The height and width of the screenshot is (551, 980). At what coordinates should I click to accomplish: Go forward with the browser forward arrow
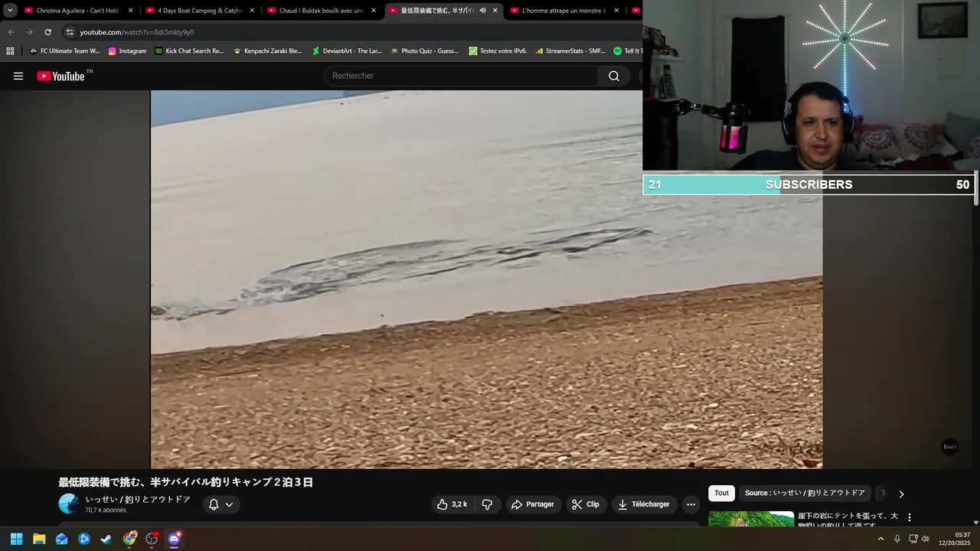coord(29,32)
